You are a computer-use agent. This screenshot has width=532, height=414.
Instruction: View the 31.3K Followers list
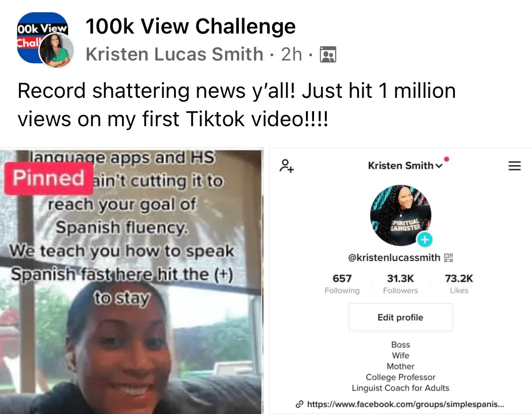[401, 284]
